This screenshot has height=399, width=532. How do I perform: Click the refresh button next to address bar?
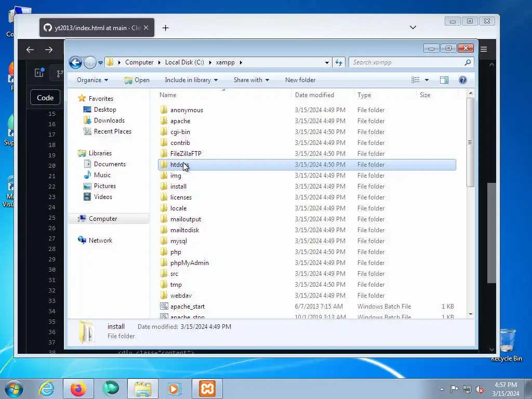[339, 62]
